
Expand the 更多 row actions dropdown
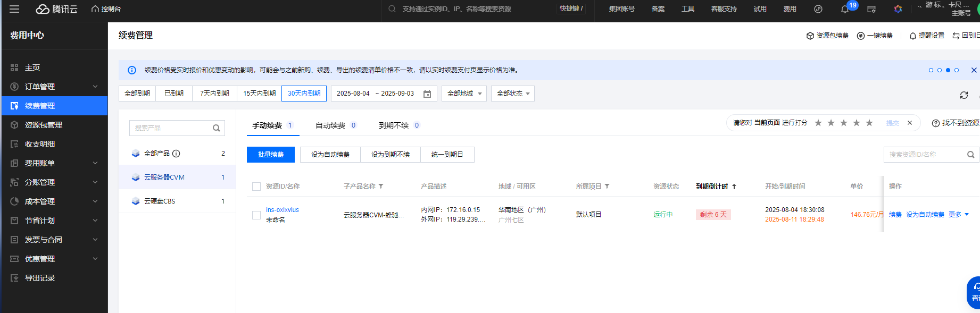959,215
